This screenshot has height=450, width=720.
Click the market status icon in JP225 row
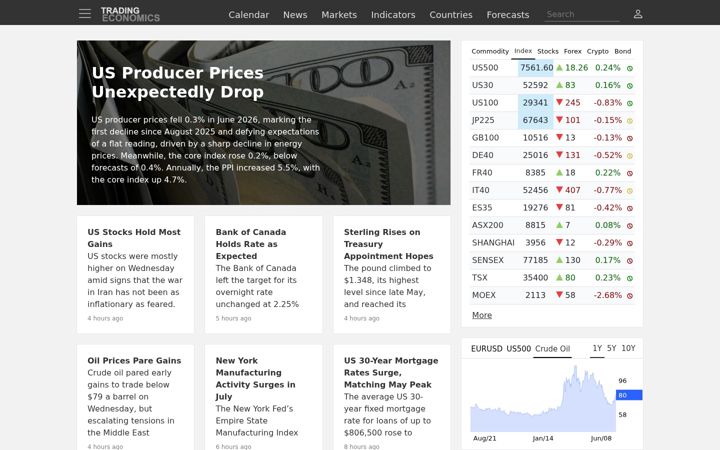(x=630, y=121)
